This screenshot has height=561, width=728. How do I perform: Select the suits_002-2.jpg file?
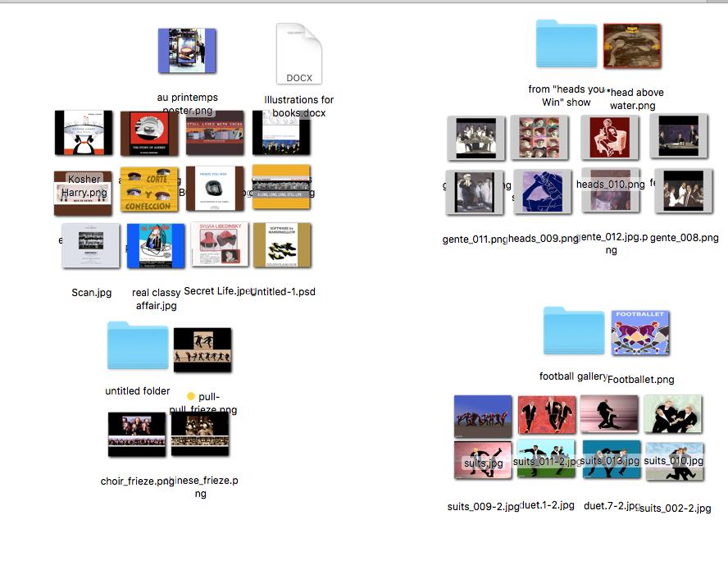point(675,462)
